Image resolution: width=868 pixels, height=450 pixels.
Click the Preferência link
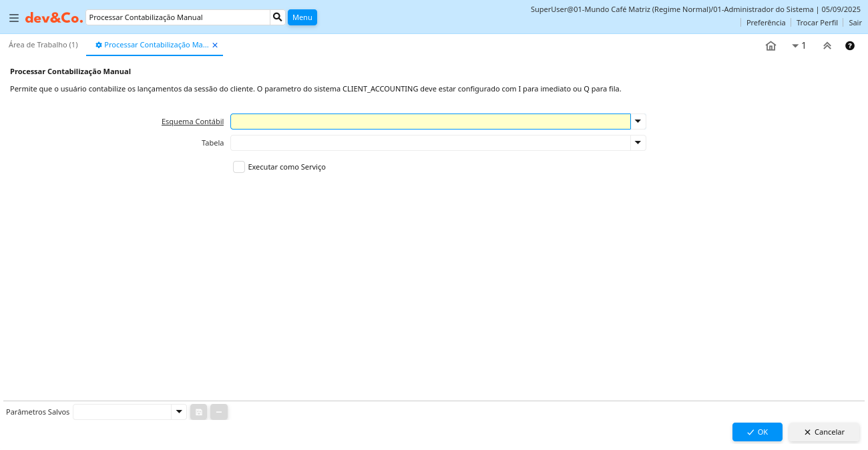765,23
